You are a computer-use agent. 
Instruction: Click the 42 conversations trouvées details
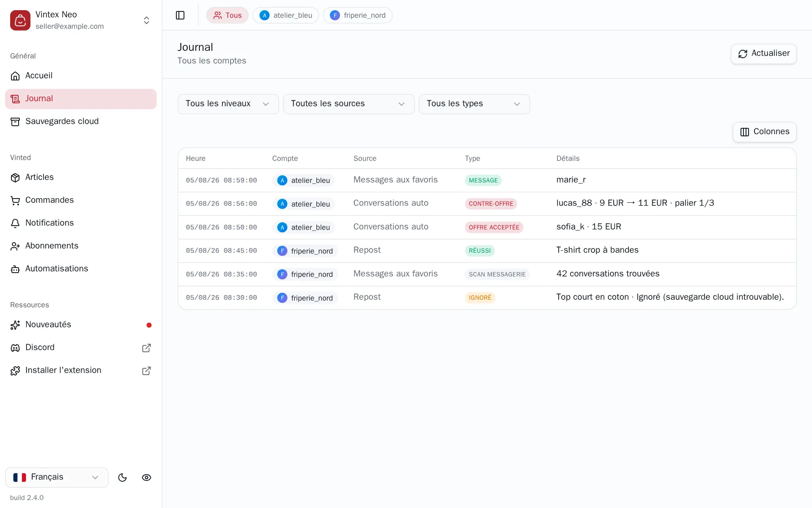pyautogui.click(x=608, y=274)
